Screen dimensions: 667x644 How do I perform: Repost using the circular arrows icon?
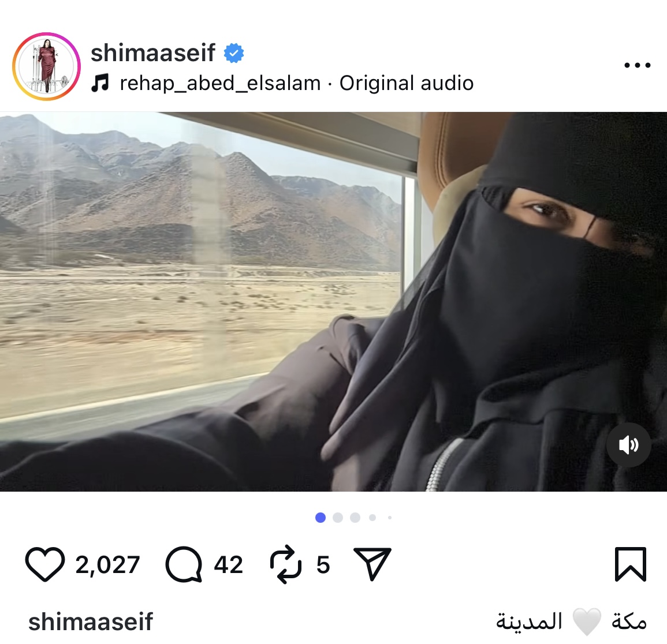(x=286, y=564)
